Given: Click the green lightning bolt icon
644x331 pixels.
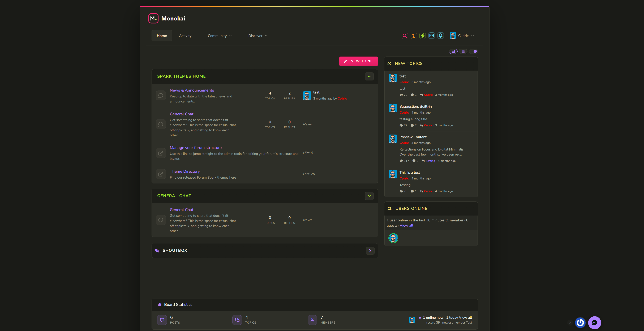Looking at the screenshot, I should coord(423,36).
